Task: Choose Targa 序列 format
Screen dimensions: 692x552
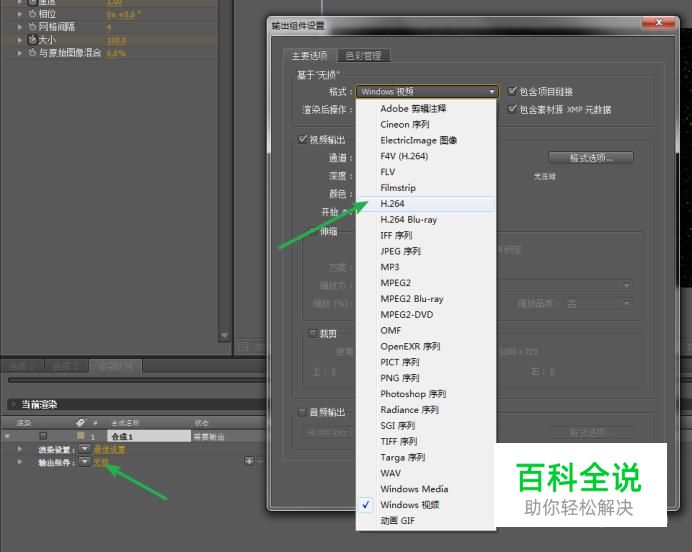Action: (x=426, y=458)
